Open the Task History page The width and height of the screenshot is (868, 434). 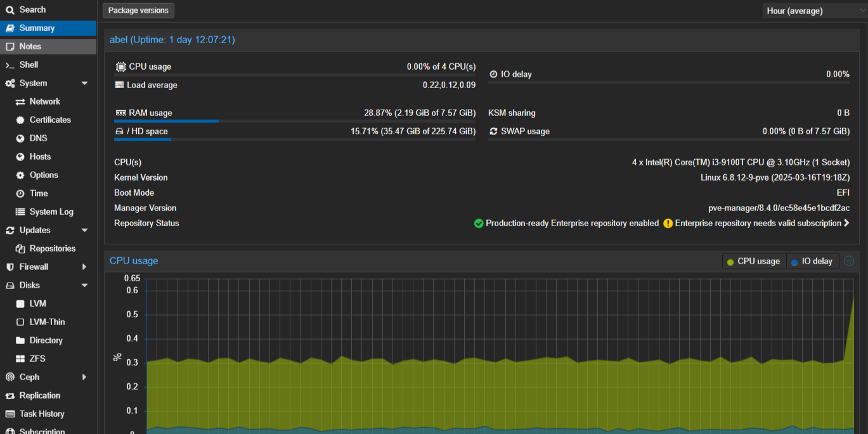click(x=48, y=414)
